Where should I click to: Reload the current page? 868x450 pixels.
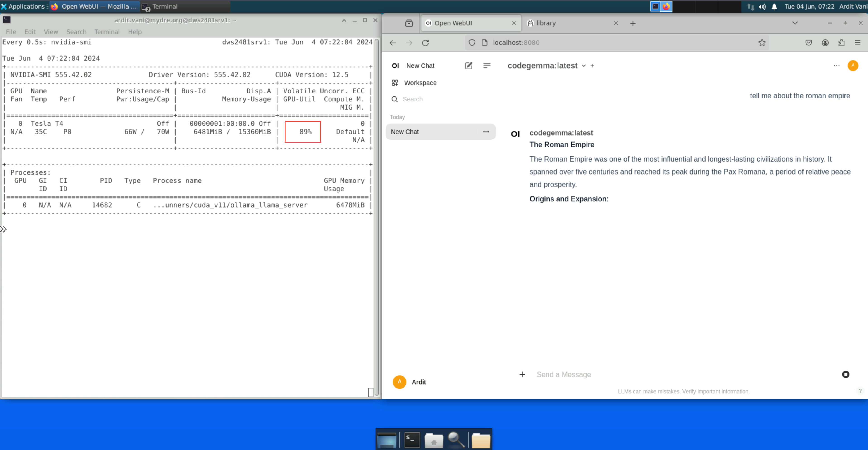pos(425,43)
